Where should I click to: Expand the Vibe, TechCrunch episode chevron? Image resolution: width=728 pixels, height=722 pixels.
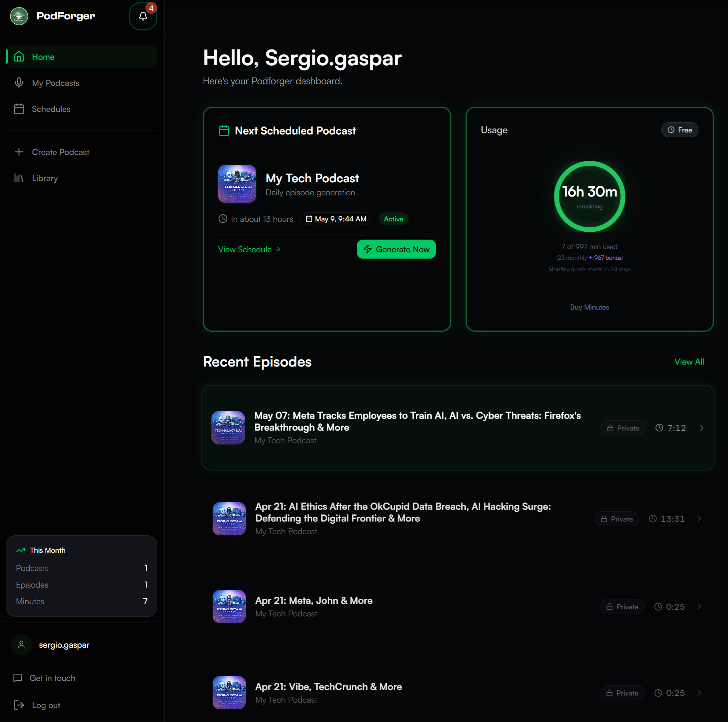pyautogui.click(x=699, y=693)
